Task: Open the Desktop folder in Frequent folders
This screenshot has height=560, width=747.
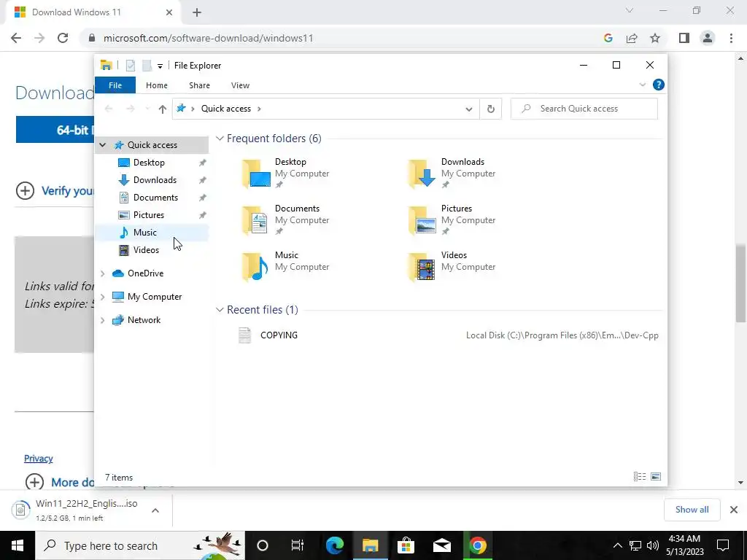Action: (286, 174)
